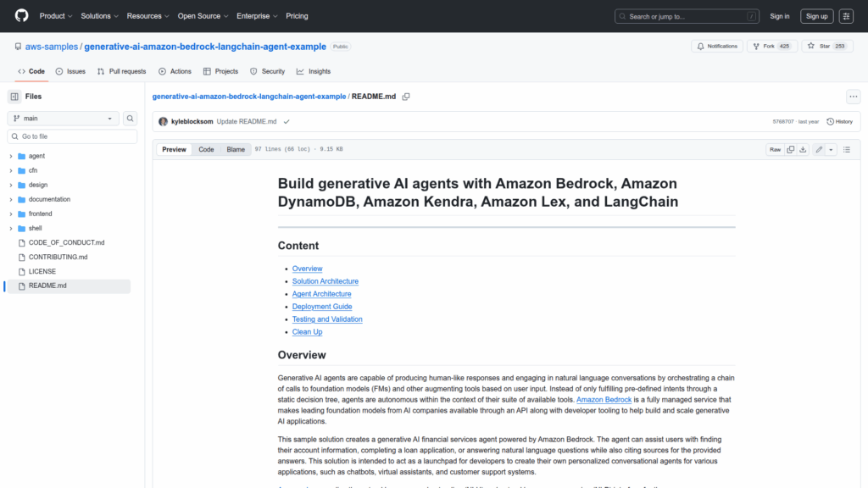Copy the file path icon

point(406,97)
